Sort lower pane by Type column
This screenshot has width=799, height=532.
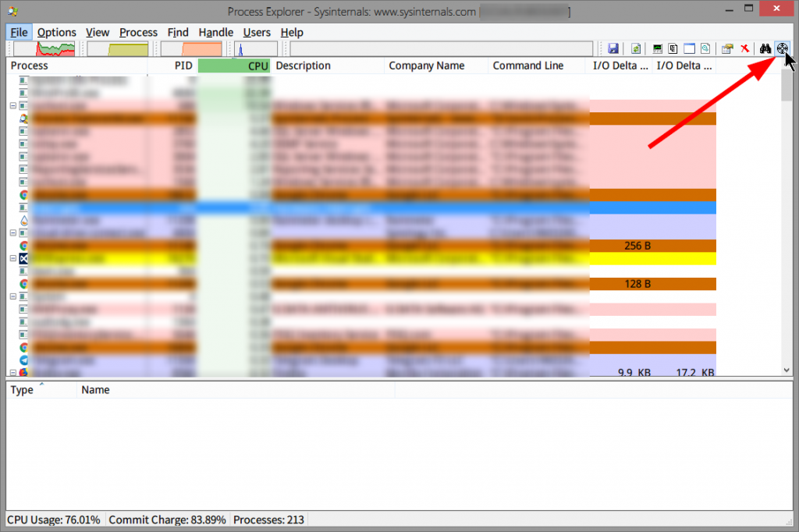point(41,390)
